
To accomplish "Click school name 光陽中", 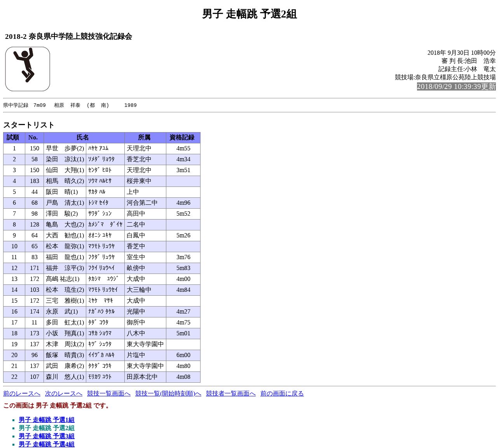I will pyautogui.click(x=136, y=312).
